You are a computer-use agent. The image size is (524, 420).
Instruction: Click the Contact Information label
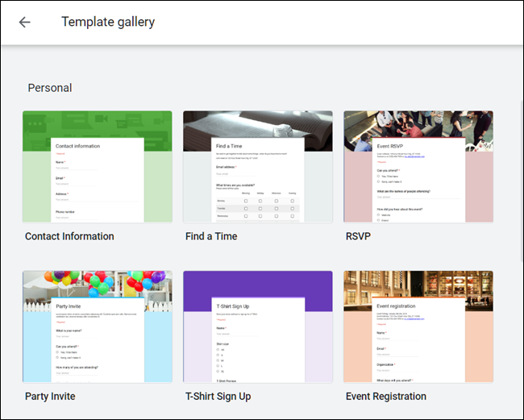[69, 236]
